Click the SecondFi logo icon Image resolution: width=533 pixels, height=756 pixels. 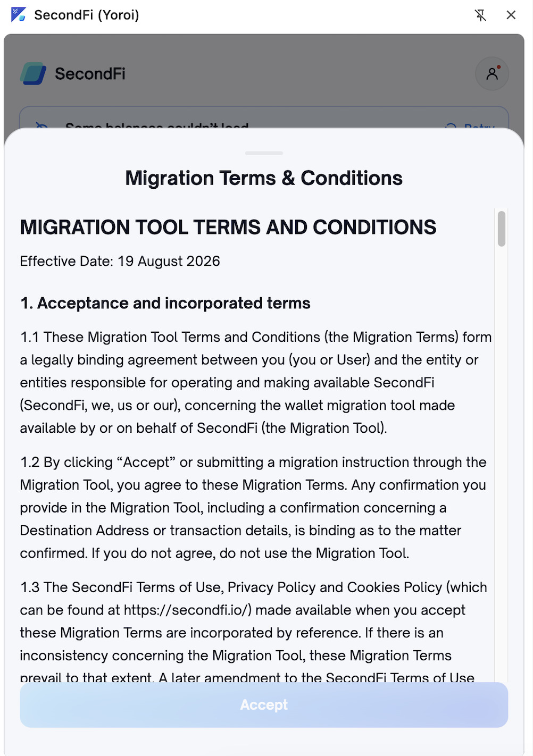34,73
